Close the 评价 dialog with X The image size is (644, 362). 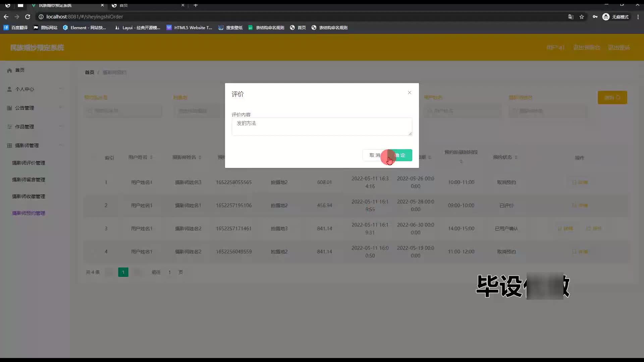tap(409, 93)
